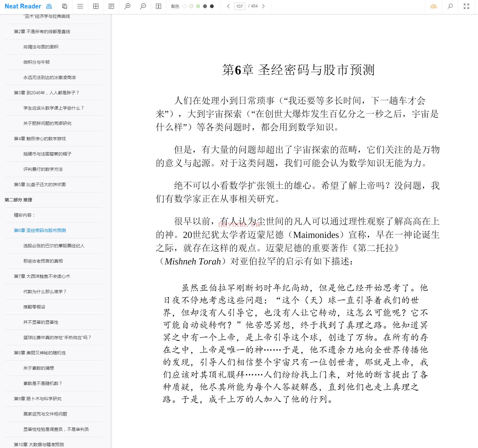Select the dark gray color theme
Viewport: 478px width, 448px height.
tap(205, 6)
